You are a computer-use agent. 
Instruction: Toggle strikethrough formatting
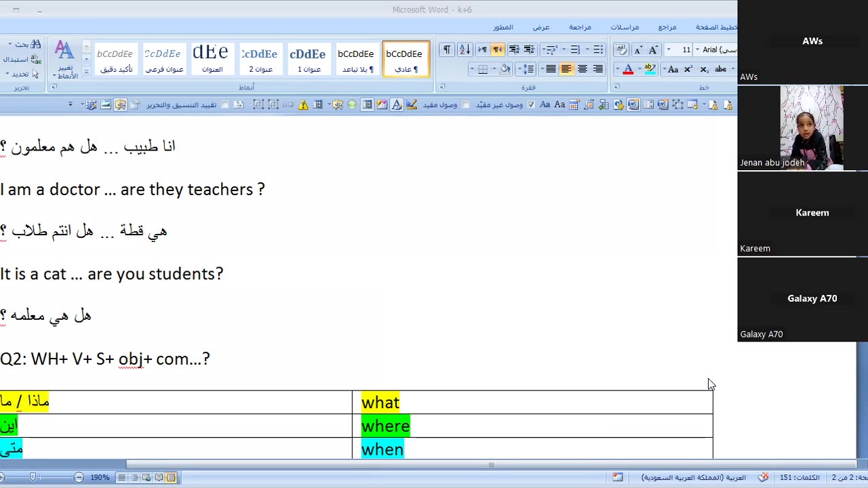721,69
